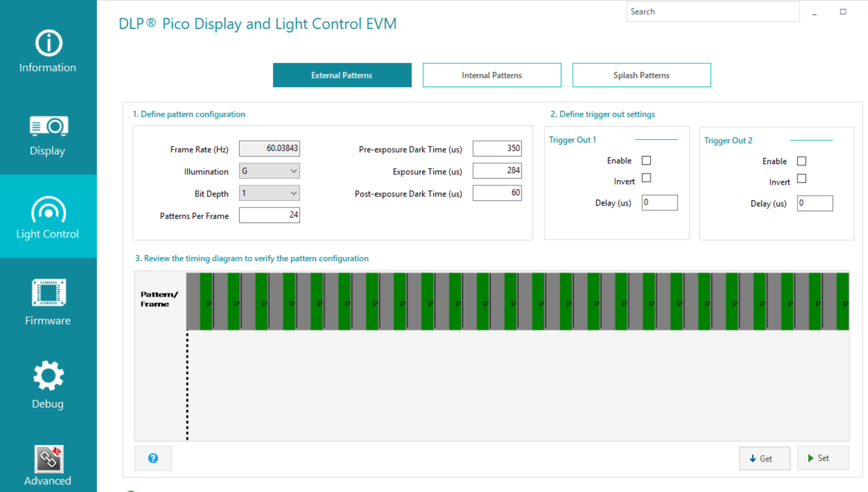Toggle Invert for Trigger Out 1
Screen dimensions: 868x492
point(646,178)
